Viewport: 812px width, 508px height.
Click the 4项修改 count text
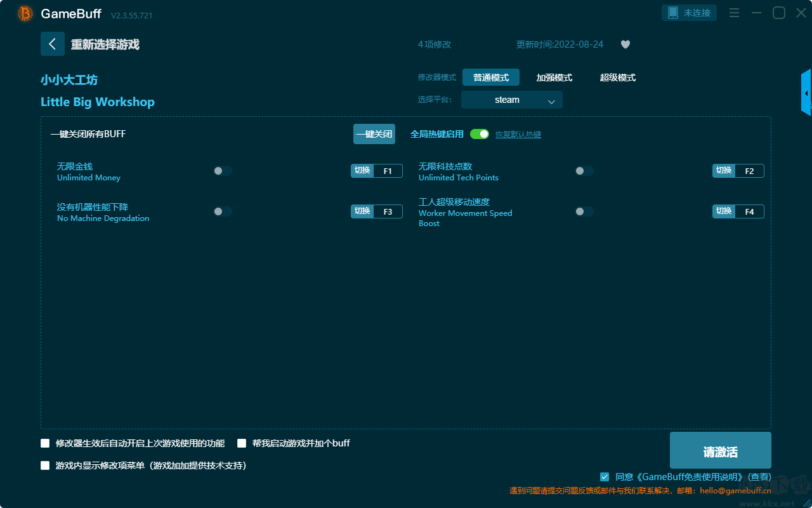point(435,44)
